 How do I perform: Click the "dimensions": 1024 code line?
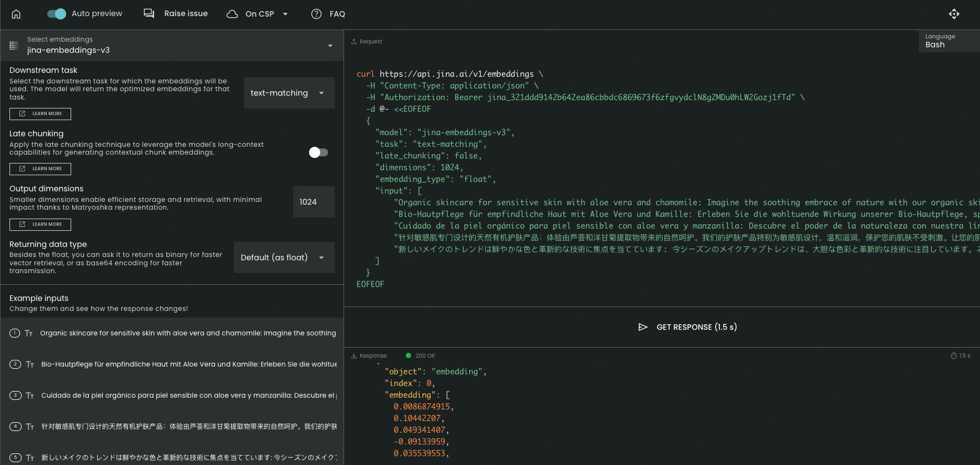(x=419, y=167)
